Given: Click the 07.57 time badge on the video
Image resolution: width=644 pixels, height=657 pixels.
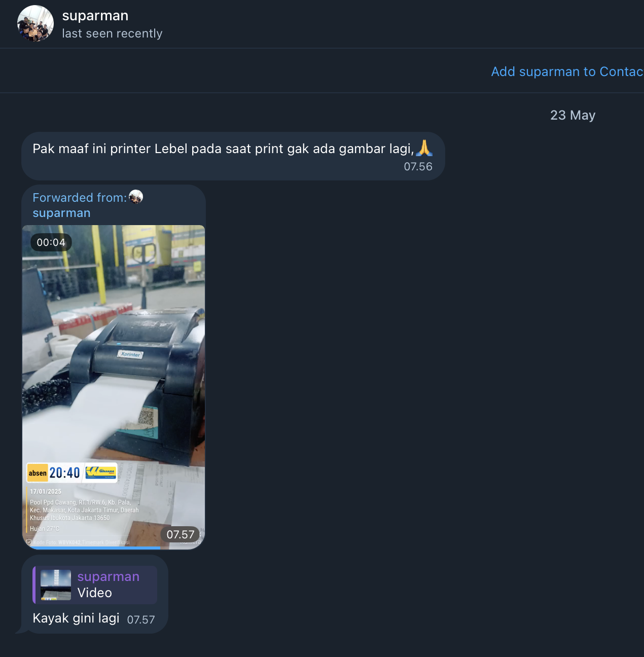Looking at the screenshot, I should [x=181, y=534].
